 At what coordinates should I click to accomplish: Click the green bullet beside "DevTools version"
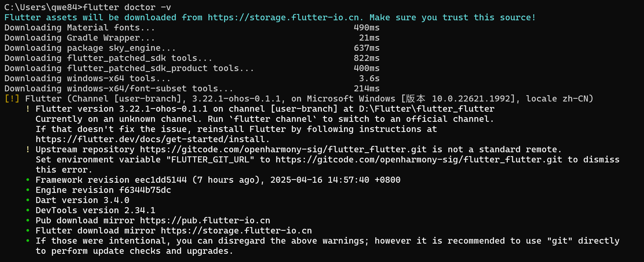click(28, 210)
